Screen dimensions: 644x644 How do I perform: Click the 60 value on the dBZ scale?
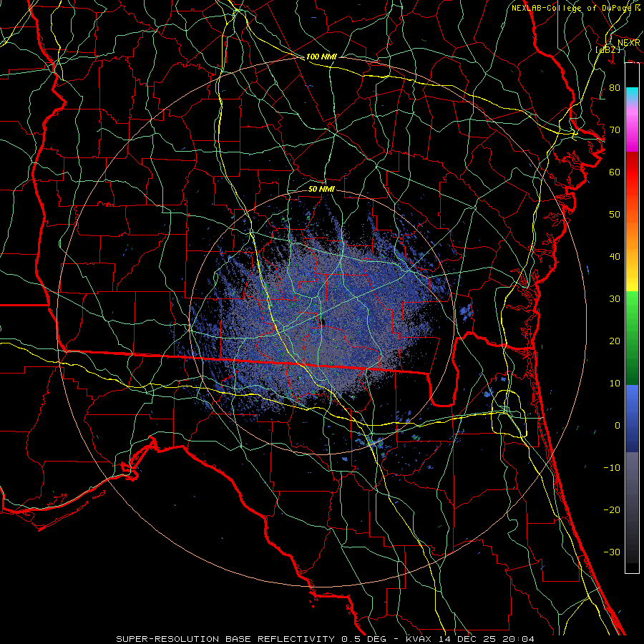[615, 172]
